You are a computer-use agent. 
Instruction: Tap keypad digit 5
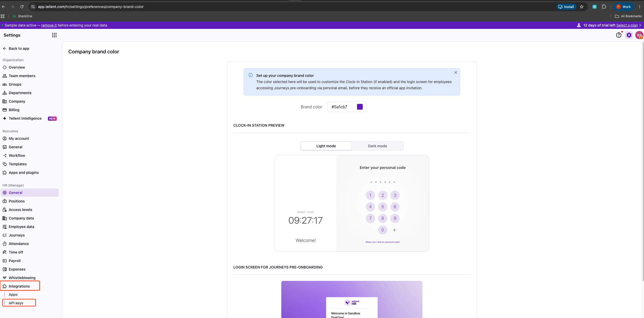point(383,207)
